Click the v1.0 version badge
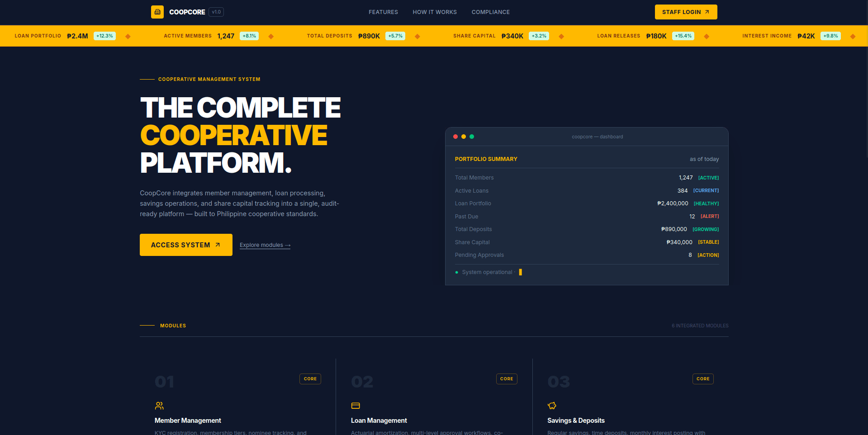 (216, 12)
